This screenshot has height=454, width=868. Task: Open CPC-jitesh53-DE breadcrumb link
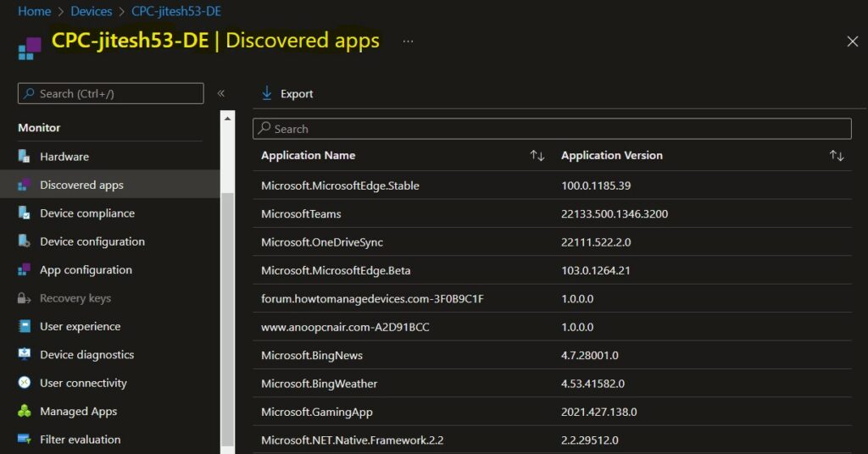coord(176,11)
